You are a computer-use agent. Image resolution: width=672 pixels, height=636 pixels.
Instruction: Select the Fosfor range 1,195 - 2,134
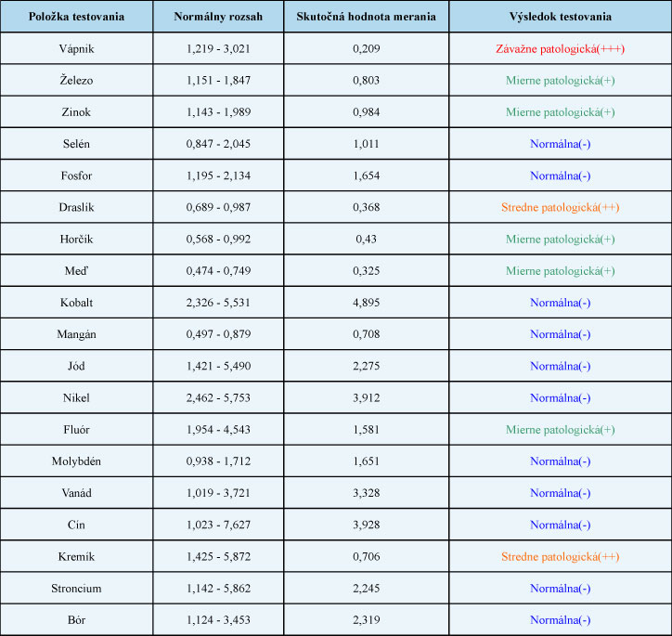click(x=218, y=175)
